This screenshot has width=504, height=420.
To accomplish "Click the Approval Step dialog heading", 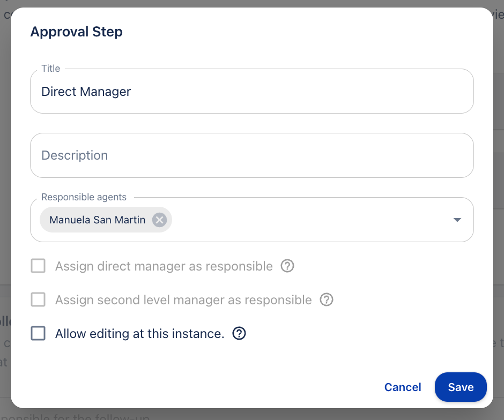I will [x=77, y=32].
